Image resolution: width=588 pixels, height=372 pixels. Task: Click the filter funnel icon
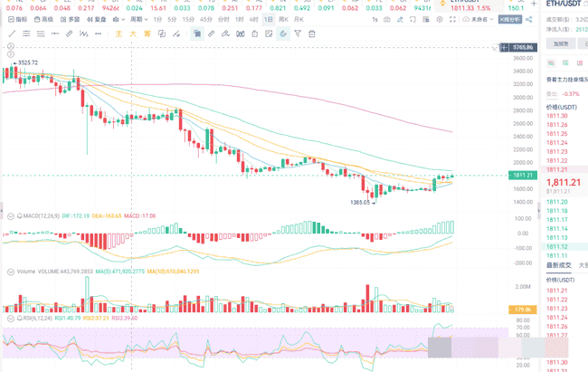298,33
